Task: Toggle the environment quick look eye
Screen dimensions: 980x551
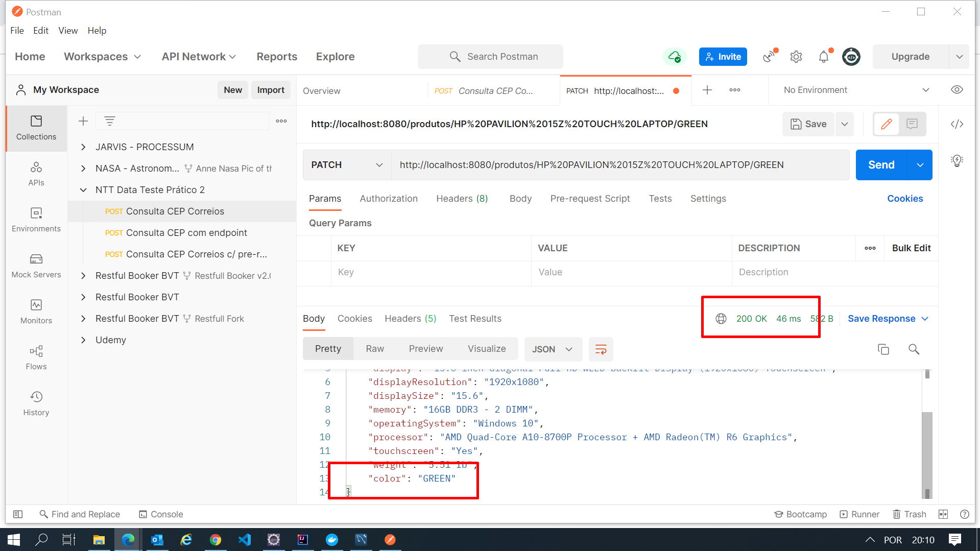Action: coord(957,90)
